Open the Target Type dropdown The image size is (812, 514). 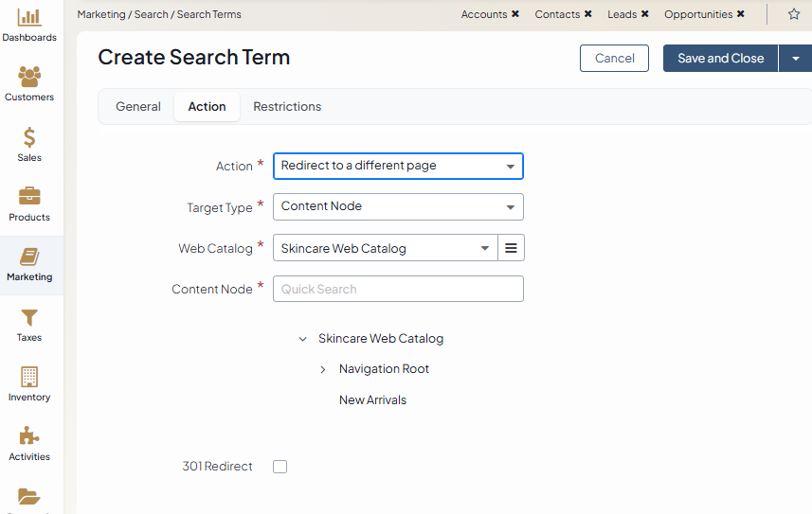398,206
